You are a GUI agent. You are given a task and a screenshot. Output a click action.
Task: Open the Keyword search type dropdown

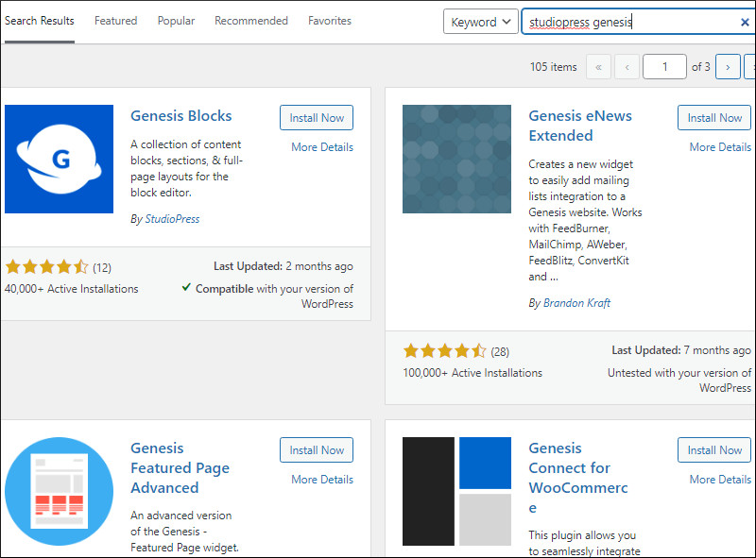[x=481, y=22]
